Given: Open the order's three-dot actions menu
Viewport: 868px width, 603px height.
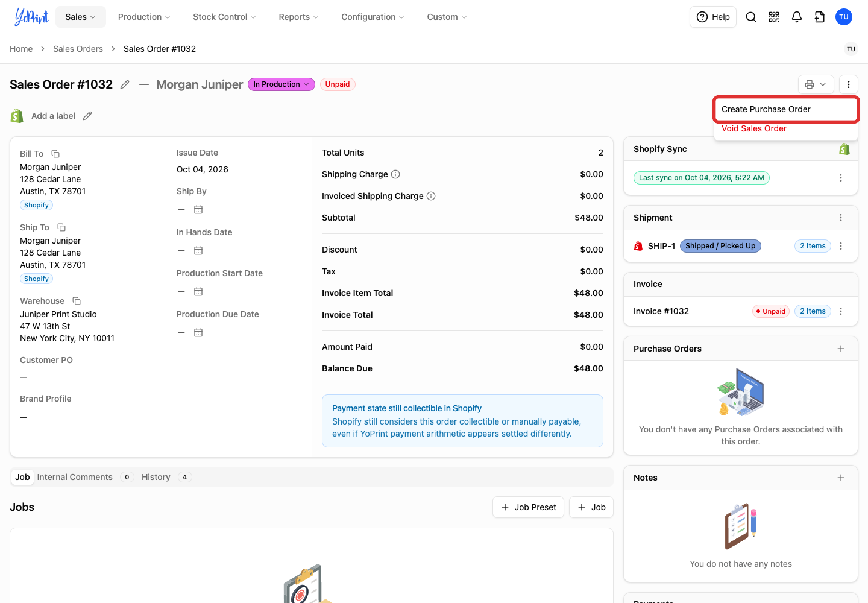Looking at the screenshot, I should point(849,84).
